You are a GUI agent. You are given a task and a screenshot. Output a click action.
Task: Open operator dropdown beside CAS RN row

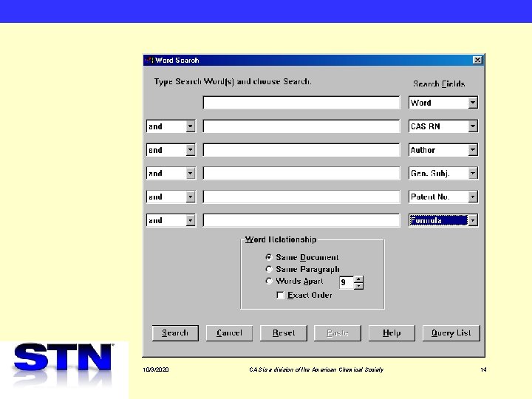(191, 126)
